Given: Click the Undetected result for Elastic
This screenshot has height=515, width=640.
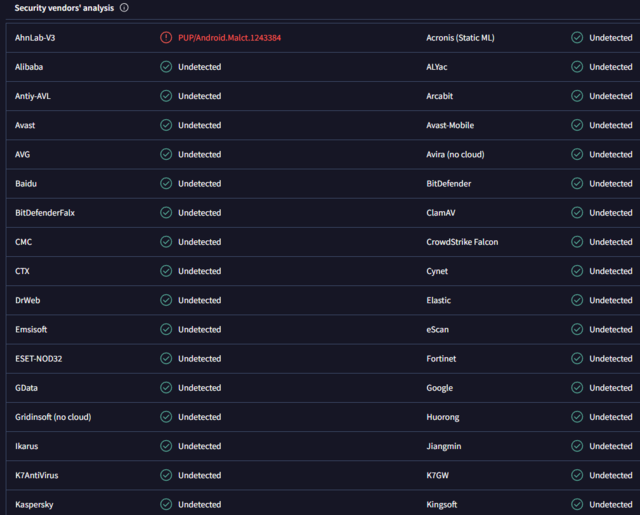Looking at the screenshot, I should (611, 300).
